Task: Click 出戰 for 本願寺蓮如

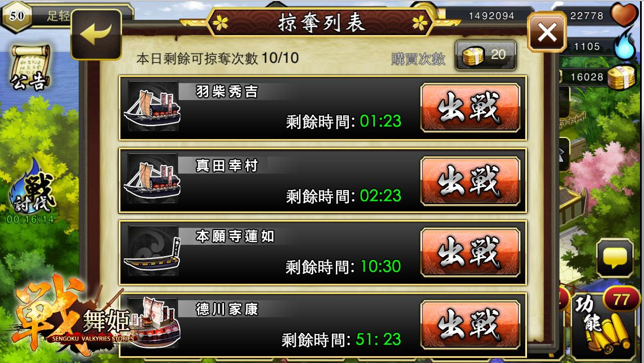Action: (x=470, y=253)
